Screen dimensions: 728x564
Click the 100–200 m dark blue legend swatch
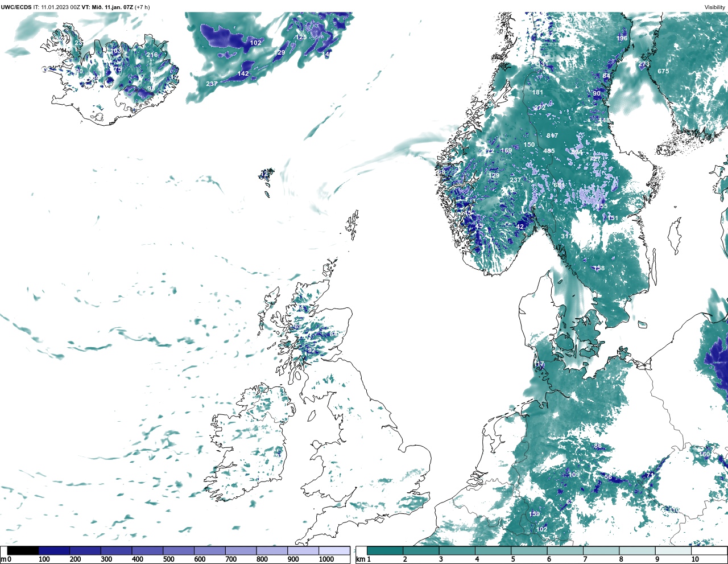(x=54, y=550)
